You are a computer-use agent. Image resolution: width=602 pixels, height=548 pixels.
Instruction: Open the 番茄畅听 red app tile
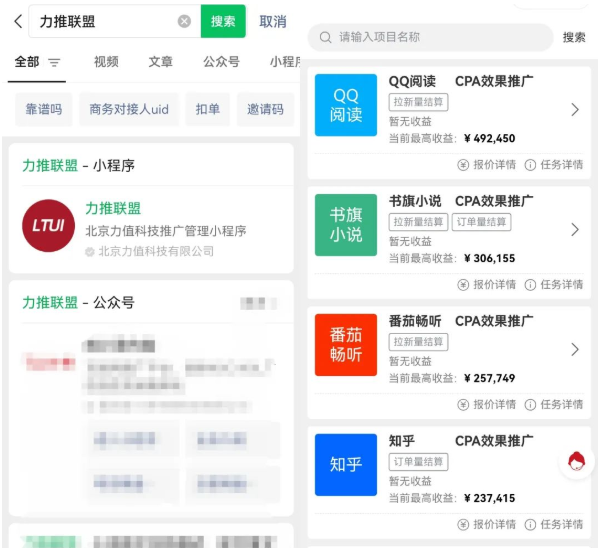click(345, 345)
